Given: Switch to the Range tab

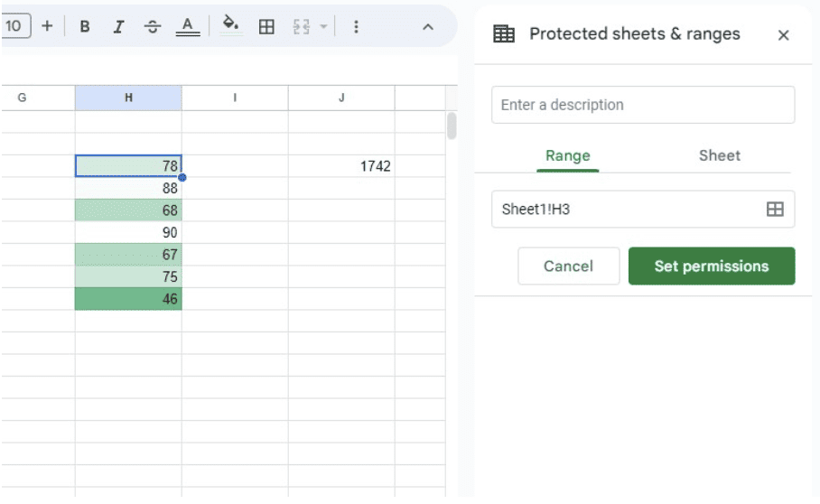Looking at the screenshot, I should (567, 155).
